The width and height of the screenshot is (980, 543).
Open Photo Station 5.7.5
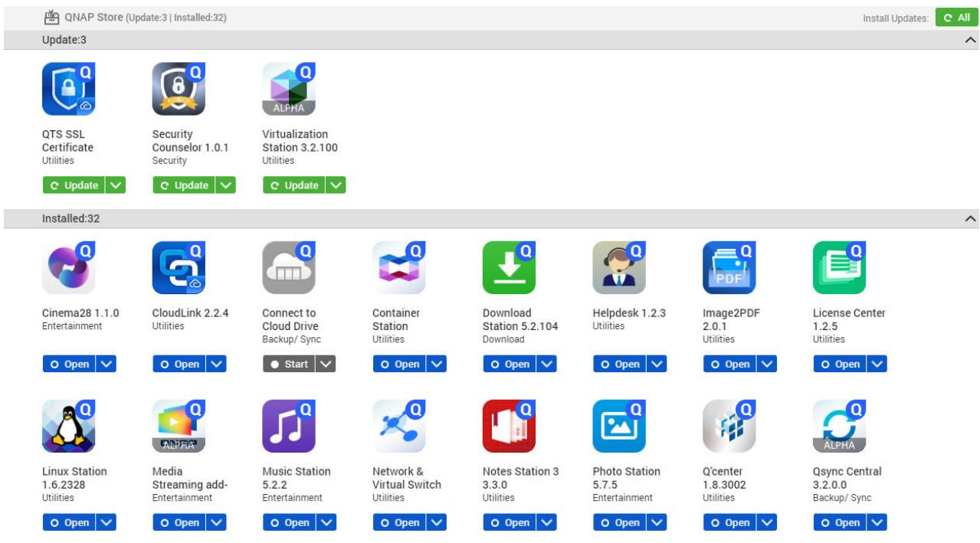coord(621,522)
